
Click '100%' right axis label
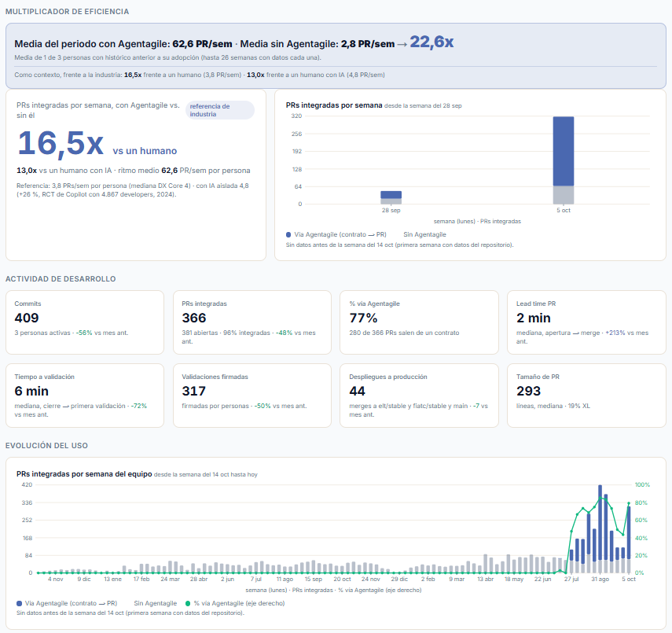click(642, 484)
